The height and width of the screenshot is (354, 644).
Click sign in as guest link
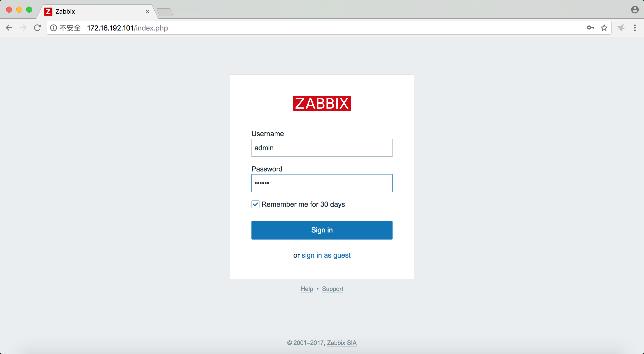[326, 255]
